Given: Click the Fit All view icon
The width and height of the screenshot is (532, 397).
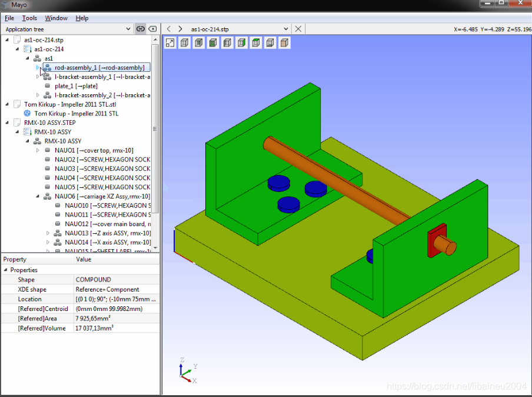Looking at the screenshot, I should click(169, 42).
